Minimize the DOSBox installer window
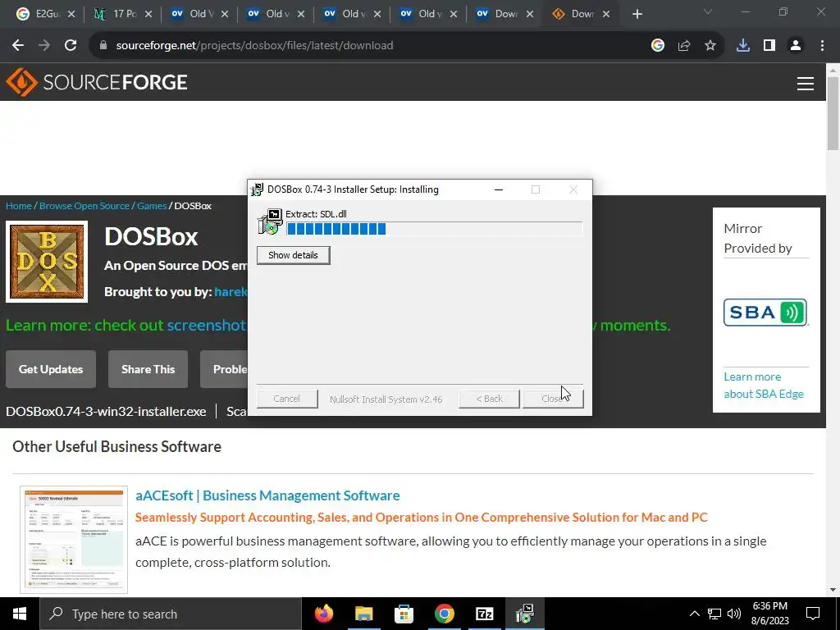 (499, 189)
